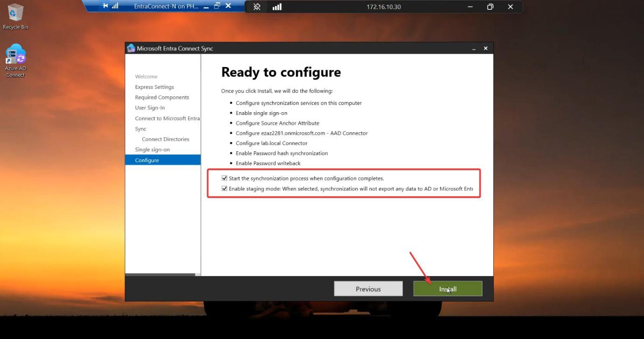Click the Enable Password writeback line
Image resolution: width=644 pixels, height=339 pixels.
[268, 163]
